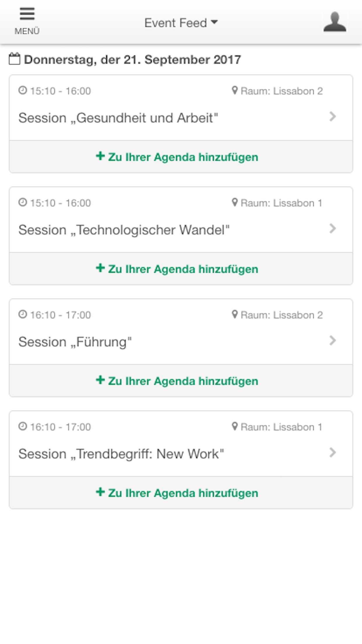Click the location pin for Technologischer Wandel session

[x=235, y=202]
